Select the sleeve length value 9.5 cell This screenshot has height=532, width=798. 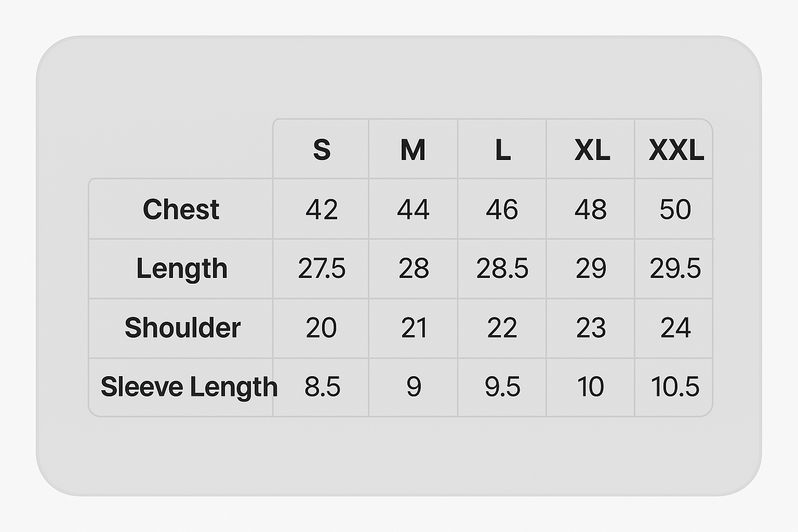[502, 387]
